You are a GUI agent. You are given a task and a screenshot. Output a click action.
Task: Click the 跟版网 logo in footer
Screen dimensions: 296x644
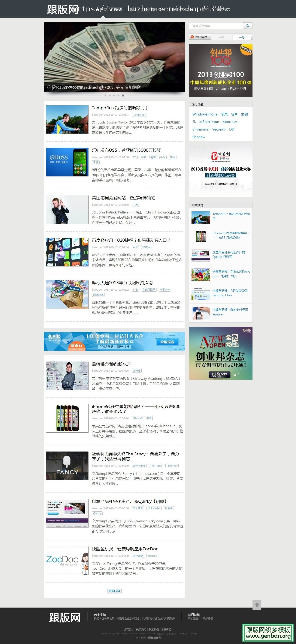64,617
